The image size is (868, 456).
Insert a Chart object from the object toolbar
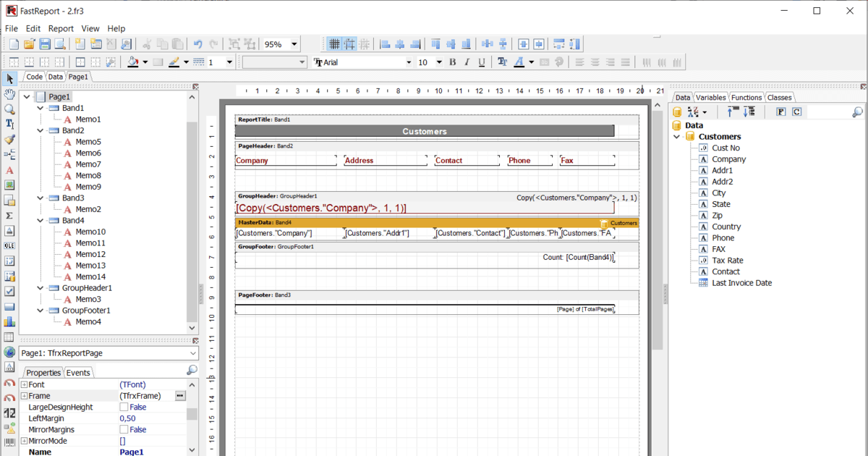(9, 322)
